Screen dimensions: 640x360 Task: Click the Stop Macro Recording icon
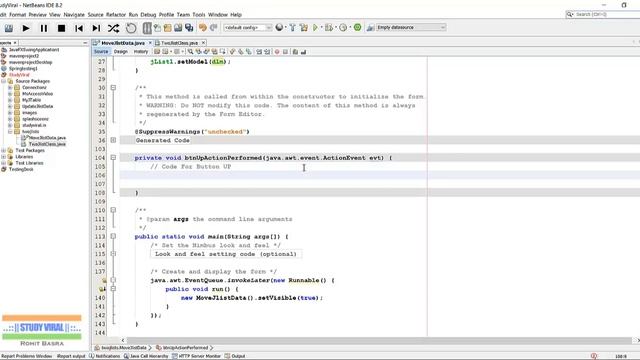pos(285,52)
